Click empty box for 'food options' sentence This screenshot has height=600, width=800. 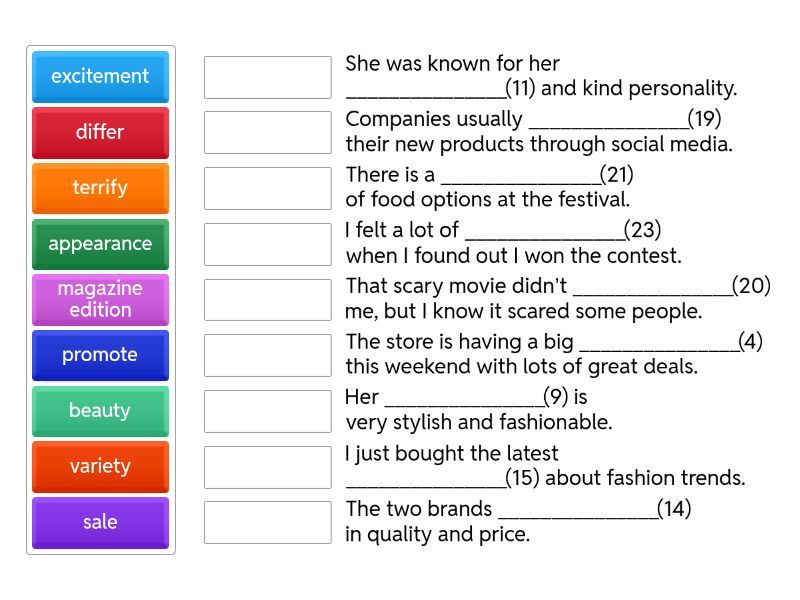(267, 188)
